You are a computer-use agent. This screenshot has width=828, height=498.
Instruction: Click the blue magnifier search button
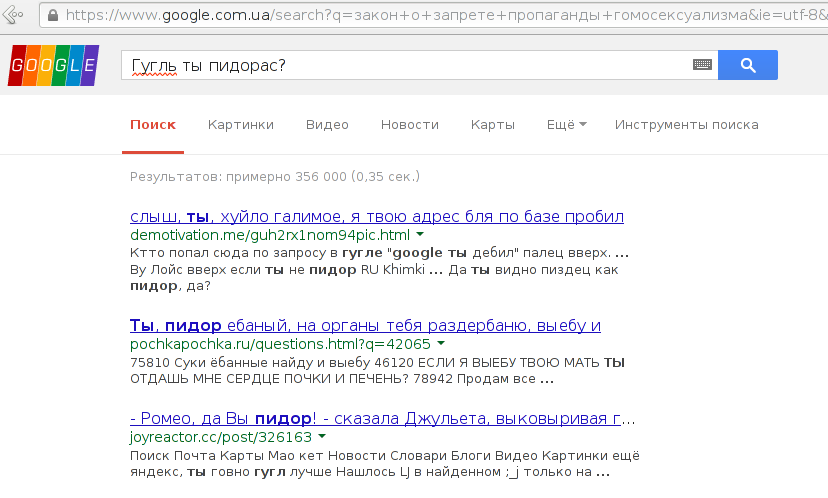[748, 65]
